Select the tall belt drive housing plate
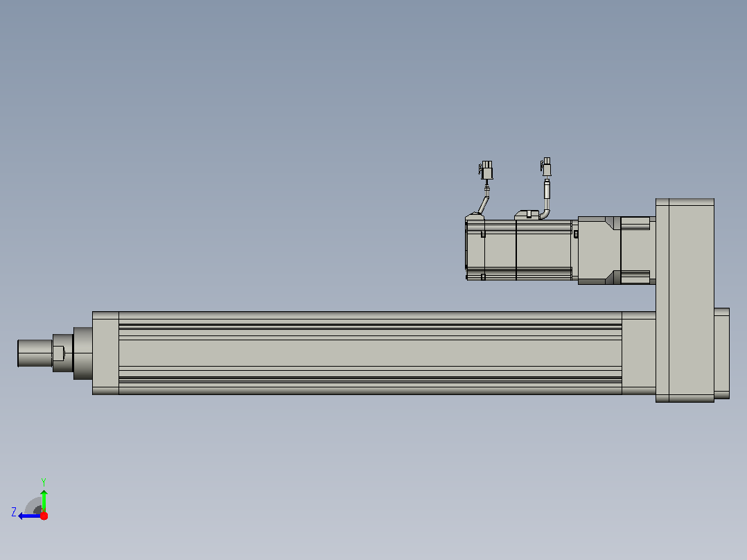Screen dimensions: 747x560 pos(685,300)
